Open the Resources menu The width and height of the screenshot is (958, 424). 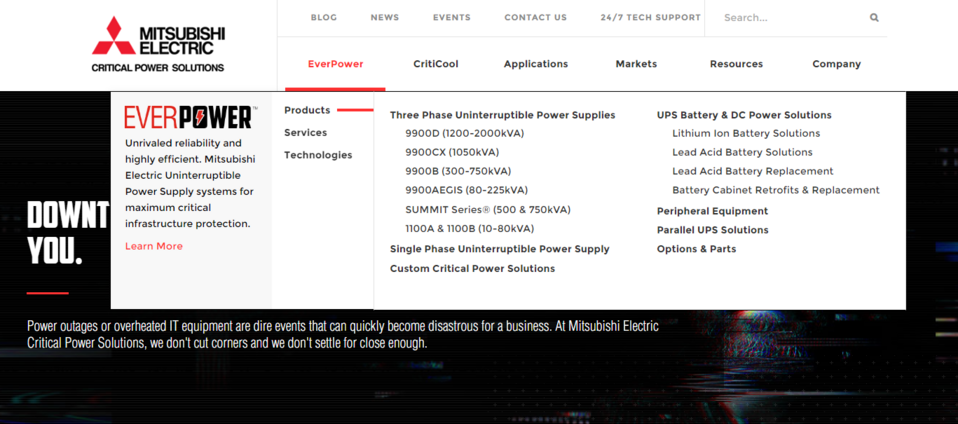(x=736, y=64)
